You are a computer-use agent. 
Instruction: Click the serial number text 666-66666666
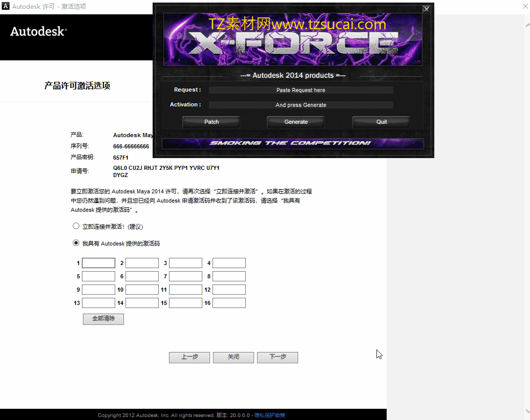131,146
